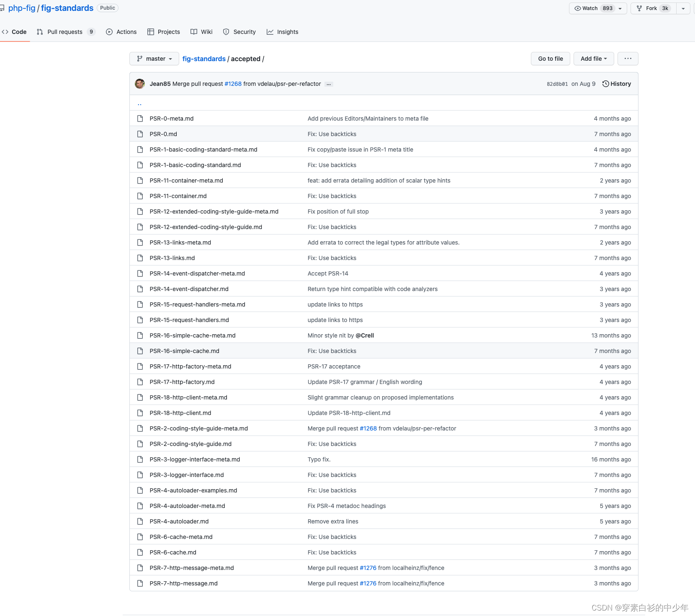Click file icon of PSR-1-basic-coding-standard.md
The height and width of the screenshot is (616, 695).
(x=140, y=165)
